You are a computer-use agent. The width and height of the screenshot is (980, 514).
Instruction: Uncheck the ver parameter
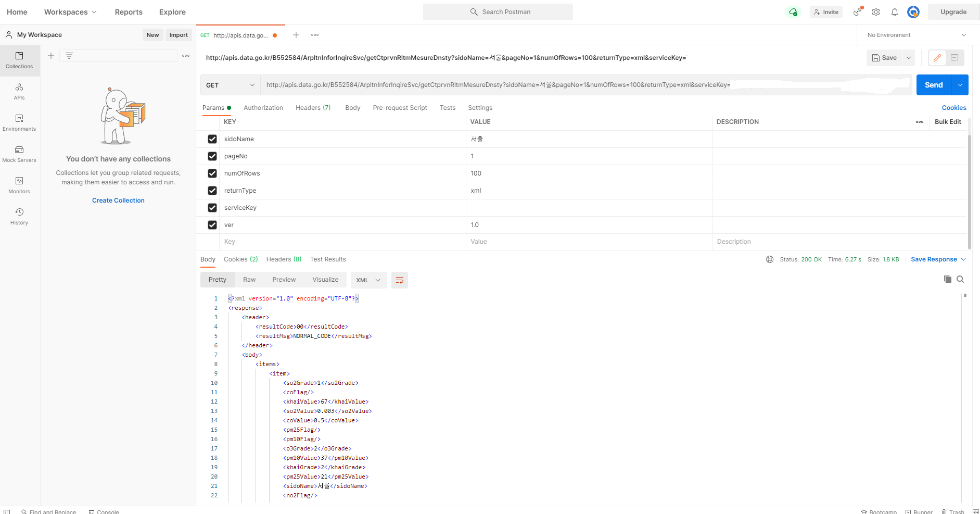(x=212, y=225)
